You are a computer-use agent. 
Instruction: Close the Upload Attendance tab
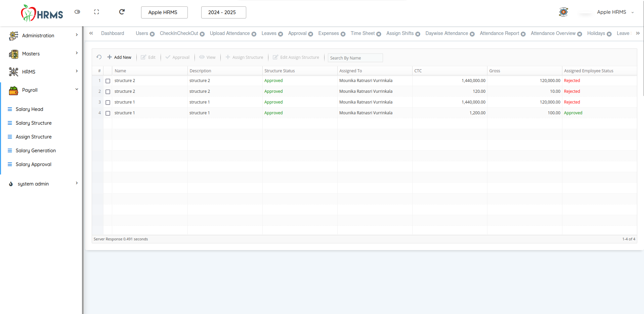pyautogui.click(x=254, y=34)
